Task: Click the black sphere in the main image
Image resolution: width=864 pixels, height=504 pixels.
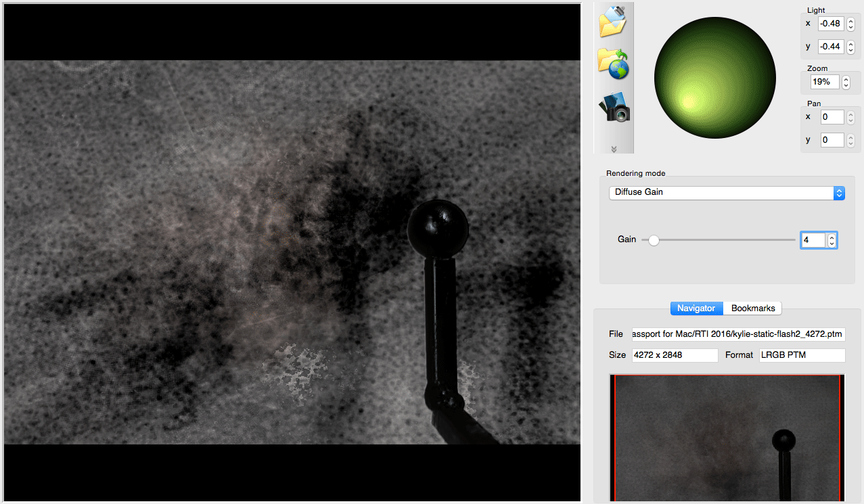Action: [438, 229]
